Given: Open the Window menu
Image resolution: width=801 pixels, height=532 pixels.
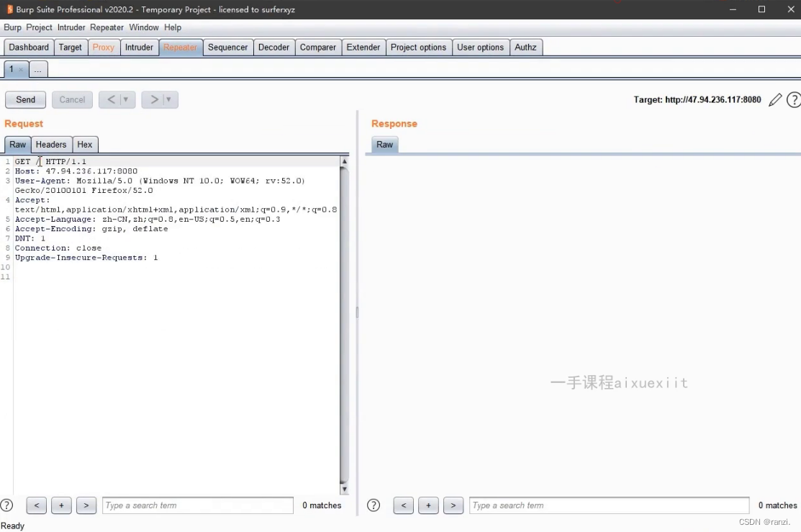Looking at the screenshot, I should click(143, 27).
